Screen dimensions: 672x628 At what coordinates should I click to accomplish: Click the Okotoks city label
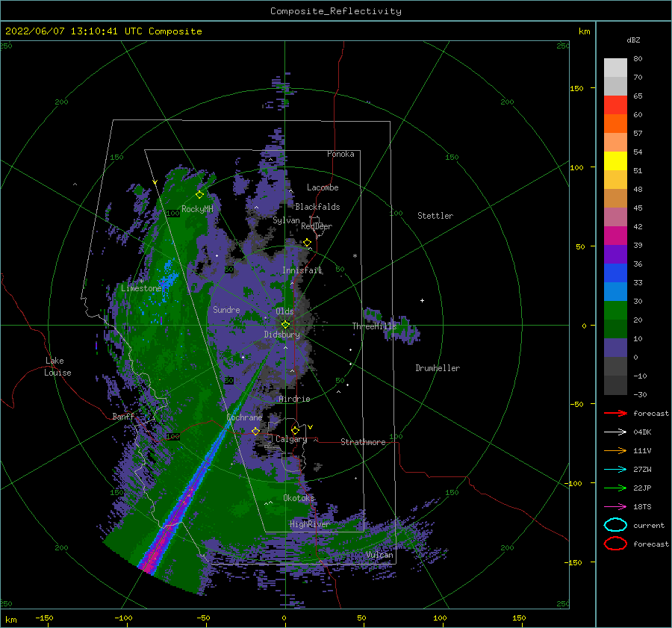(x=299, y=497)
